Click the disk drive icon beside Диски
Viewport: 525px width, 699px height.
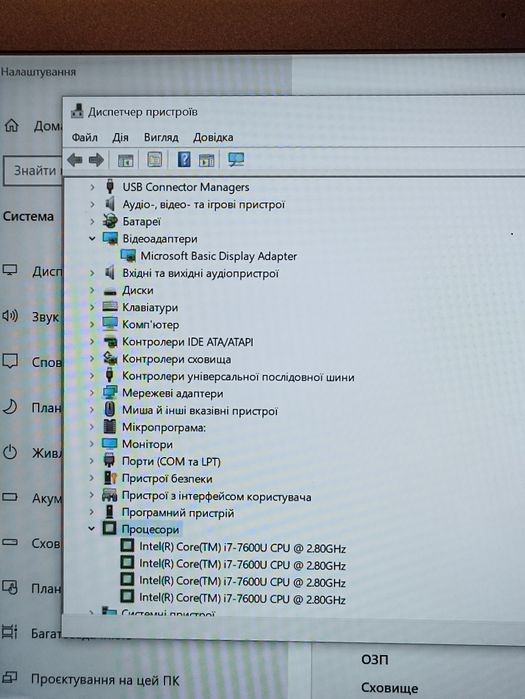(110, 291)
